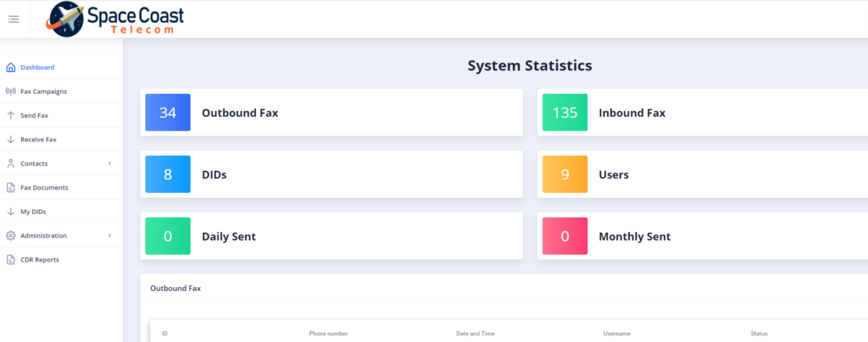The height and width of the screenshot is (342, 868).
Task: Expand the Contacts submenu chevron
Action: point(109,163)
